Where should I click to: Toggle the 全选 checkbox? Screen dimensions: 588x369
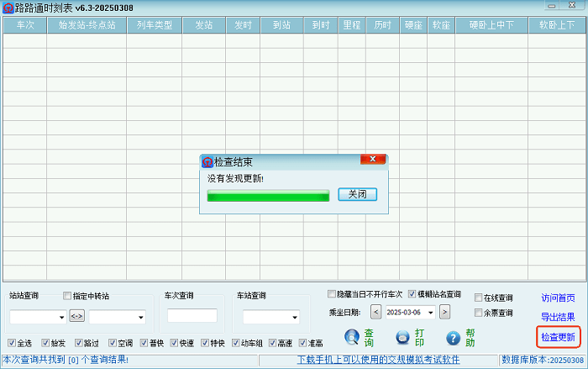(x=12, y=343)
